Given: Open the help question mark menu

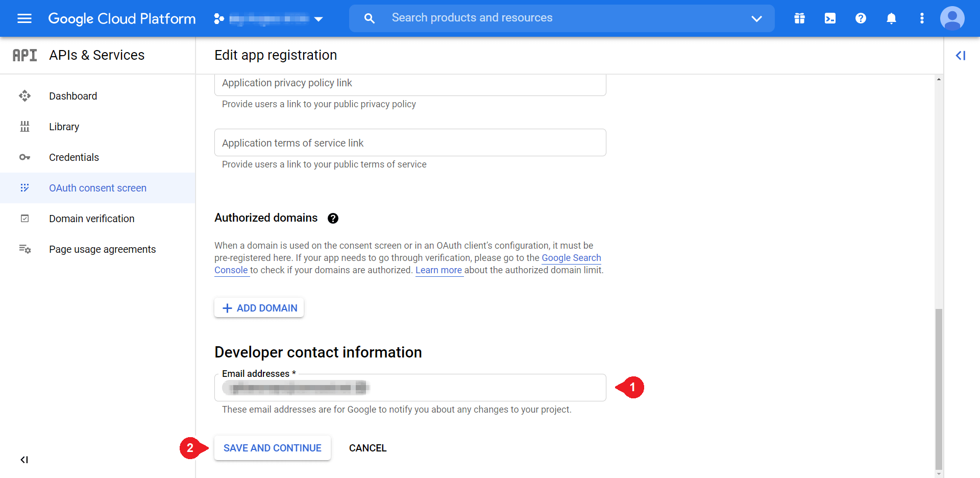Looking at the screenshot, I should [x=861, y=19].
